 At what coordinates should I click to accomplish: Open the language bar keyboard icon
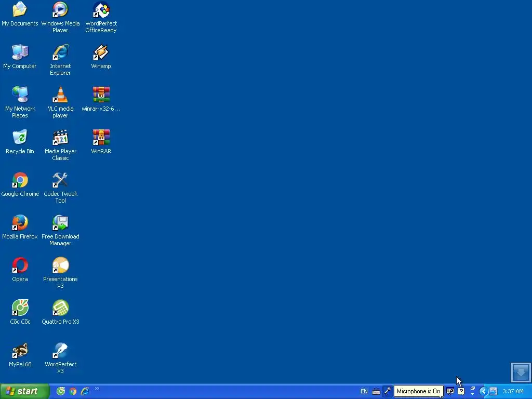tap(376, 392)
